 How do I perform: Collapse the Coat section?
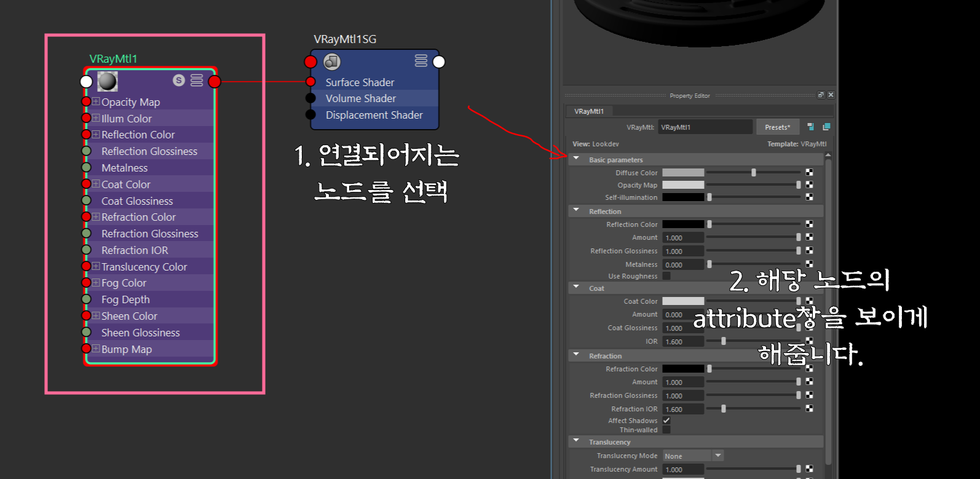point(576,287)
